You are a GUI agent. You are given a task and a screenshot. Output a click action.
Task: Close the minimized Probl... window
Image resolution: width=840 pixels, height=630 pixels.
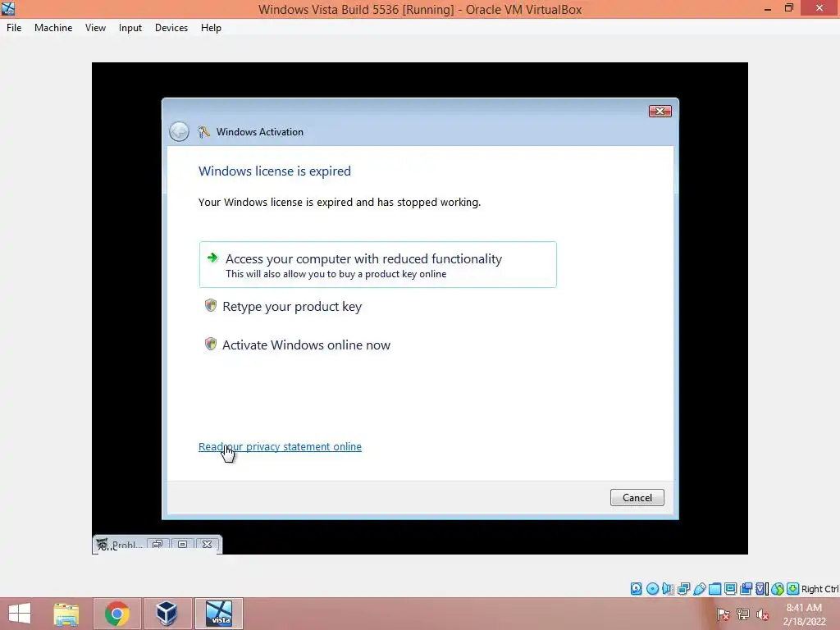(x=208, y=545)
